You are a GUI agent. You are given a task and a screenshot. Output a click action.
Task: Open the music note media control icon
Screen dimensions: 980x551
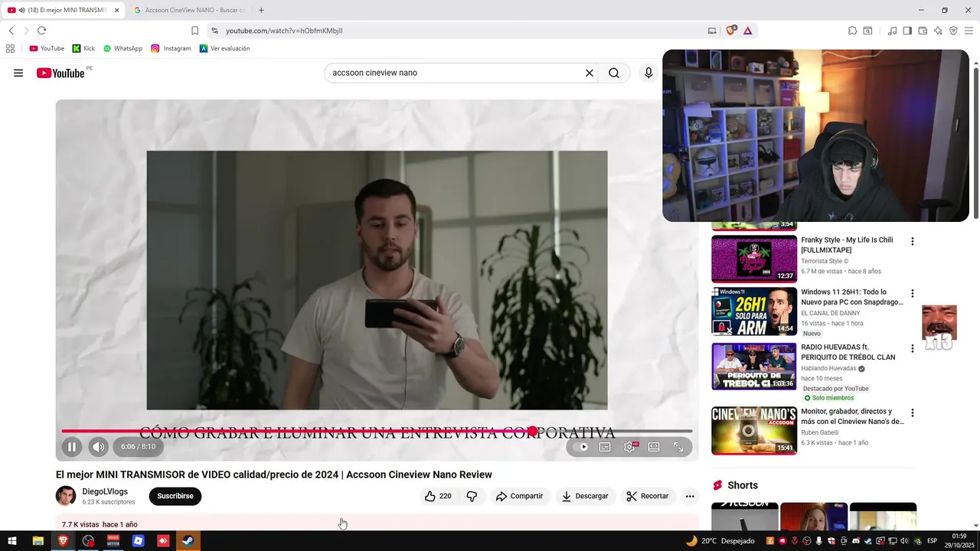892,31
